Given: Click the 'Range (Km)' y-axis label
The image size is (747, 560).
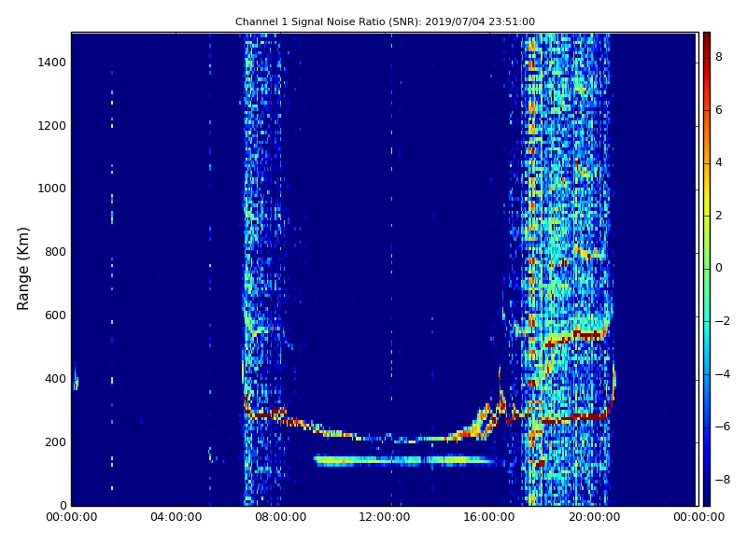Looking at the screenshot, I should point(22,269).
